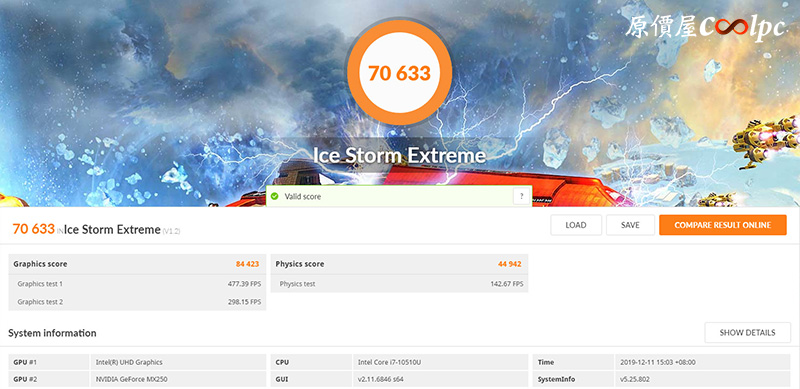Screen dimensions: 800x389
Task: Click the Physics test result row
Action: pos(399,283)
